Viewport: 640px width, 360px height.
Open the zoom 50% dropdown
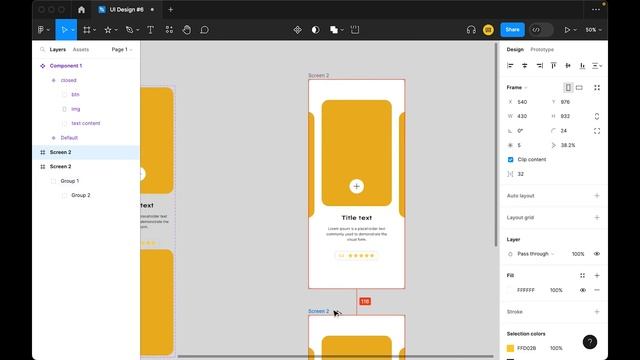click(x=593, y=30)
